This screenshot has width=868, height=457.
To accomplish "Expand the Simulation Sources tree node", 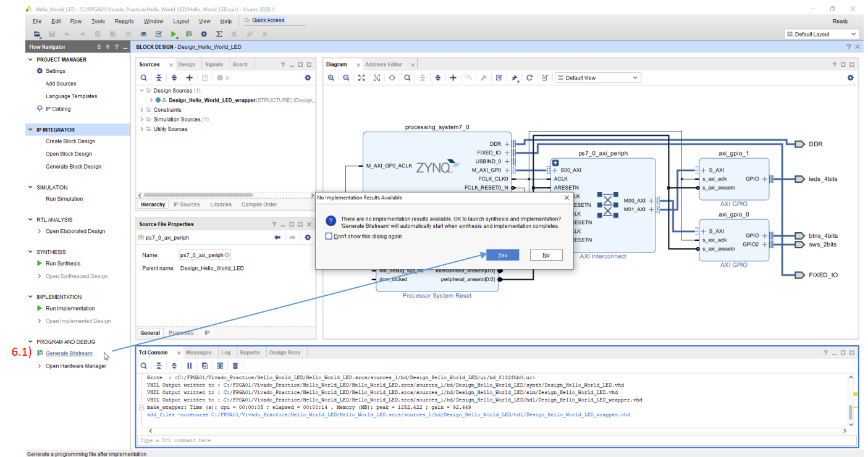I will click(x=141, y=119).
